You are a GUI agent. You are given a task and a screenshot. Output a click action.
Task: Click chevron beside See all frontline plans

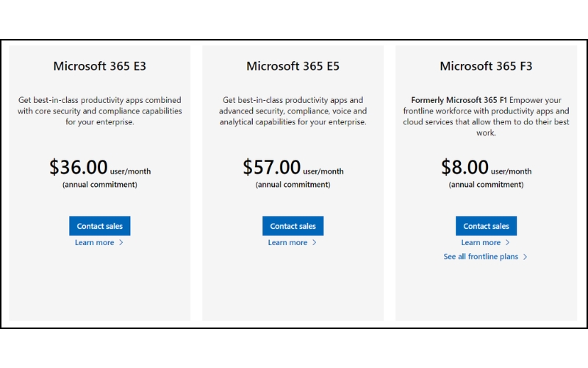[x=525, y=257]
